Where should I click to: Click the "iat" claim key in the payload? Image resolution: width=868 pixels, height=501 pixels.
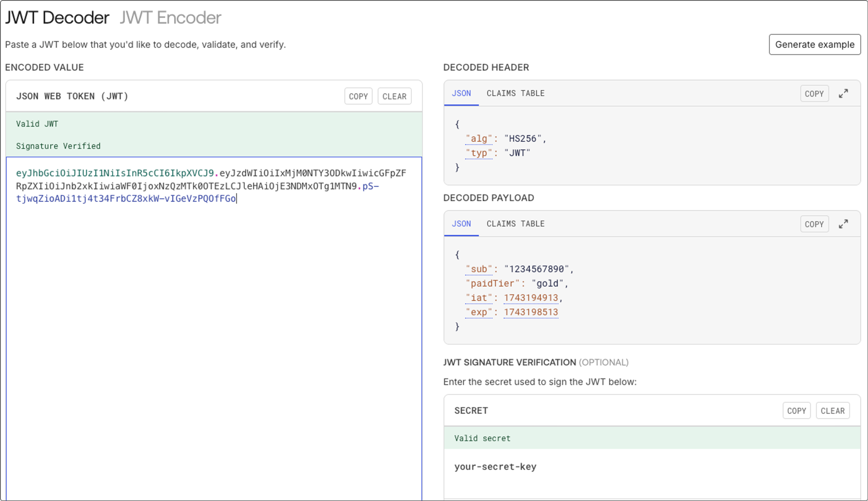(479, 298)
